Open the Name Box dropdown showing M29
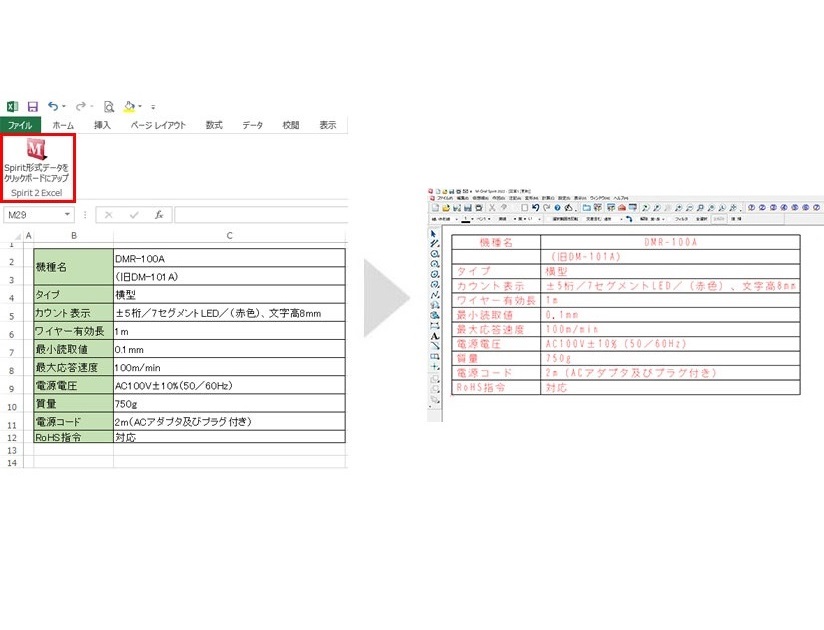 (68, 215)
